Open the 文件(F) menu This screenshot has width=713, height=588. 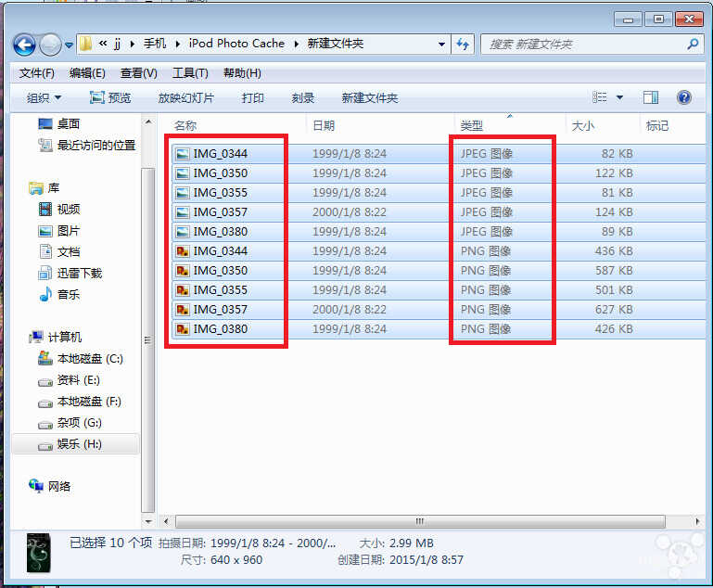[37, 72]
